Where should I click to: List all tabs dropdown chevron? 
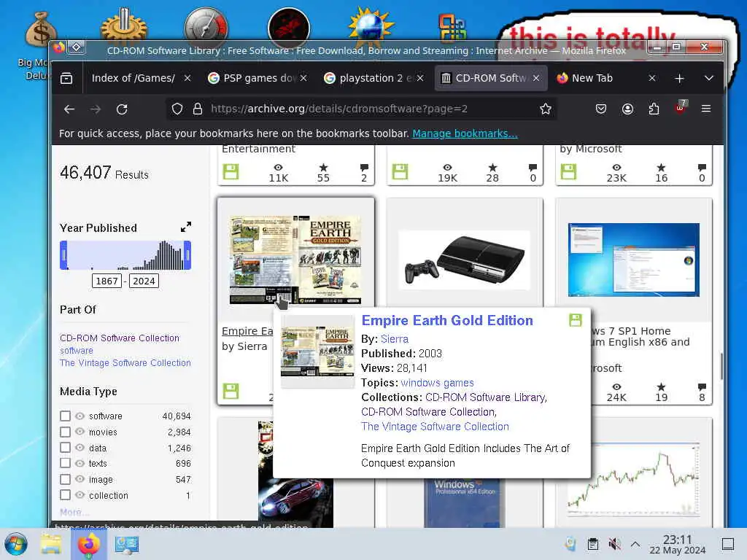coord(709,78)
